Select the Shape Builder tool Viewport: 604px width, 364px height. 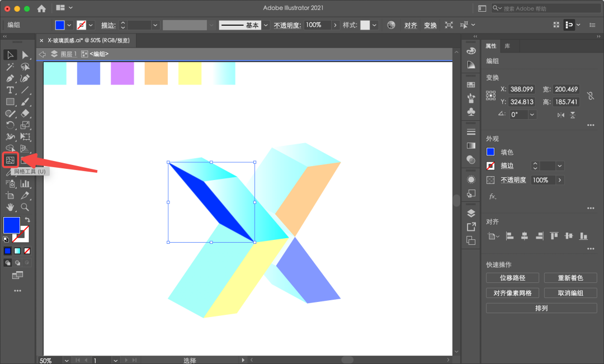click(x=10, y=149)
